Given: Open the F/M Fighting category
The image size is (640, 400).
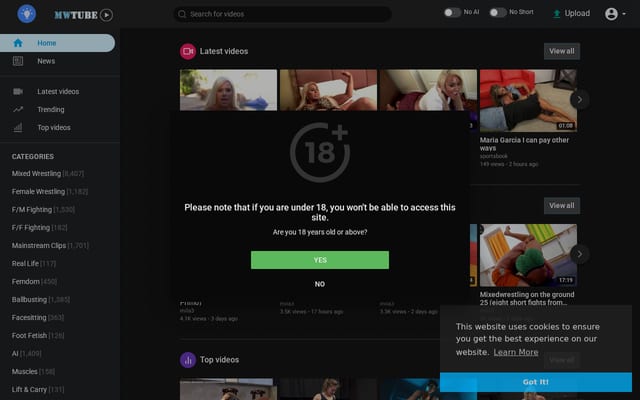Looking at the screenshot, I should click(x=43, y=209).
